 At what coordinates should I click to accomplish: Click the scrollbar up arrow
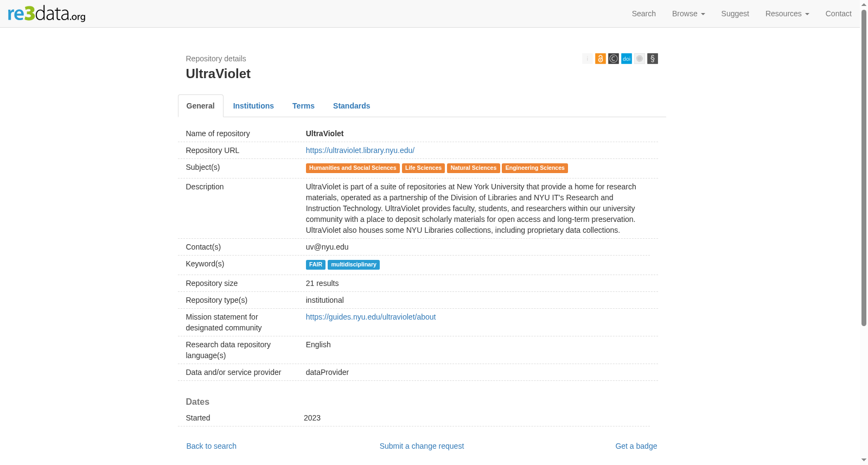[864, 4]
